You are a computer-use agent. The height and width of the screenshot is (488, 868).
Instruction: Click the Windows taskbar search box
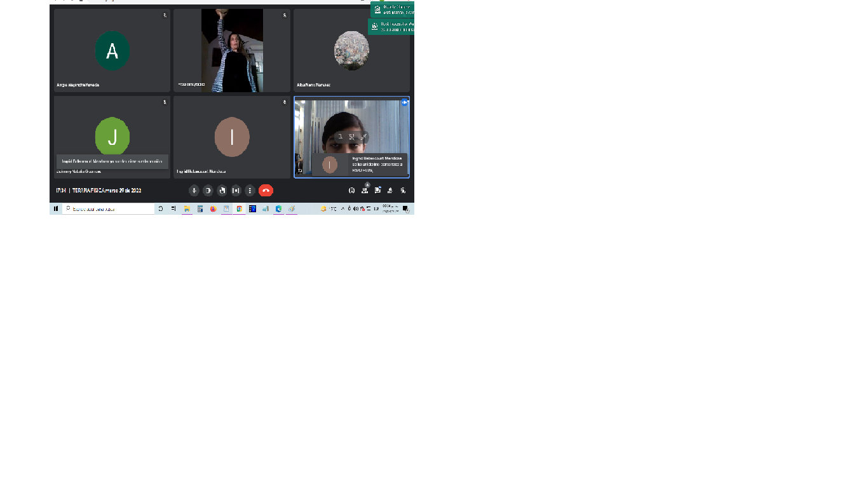(x=108, y=208)
